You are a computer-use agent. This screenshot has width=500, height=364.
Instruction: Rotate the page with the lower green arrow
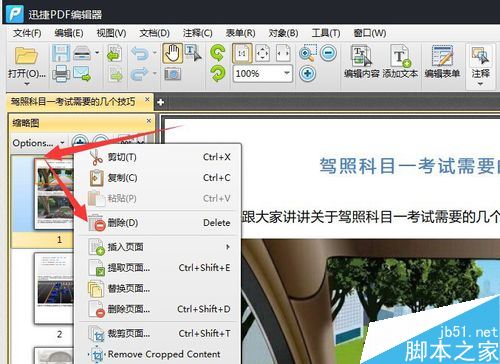[218, 74]
